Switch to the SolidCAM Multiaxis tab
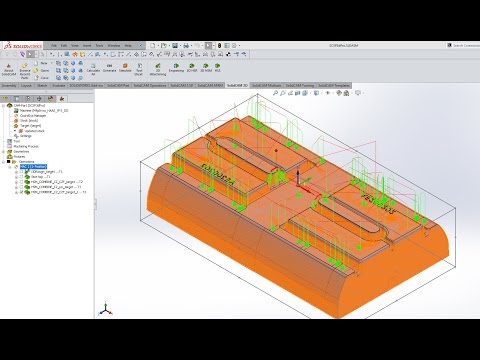480x360 pixels. 266,86
